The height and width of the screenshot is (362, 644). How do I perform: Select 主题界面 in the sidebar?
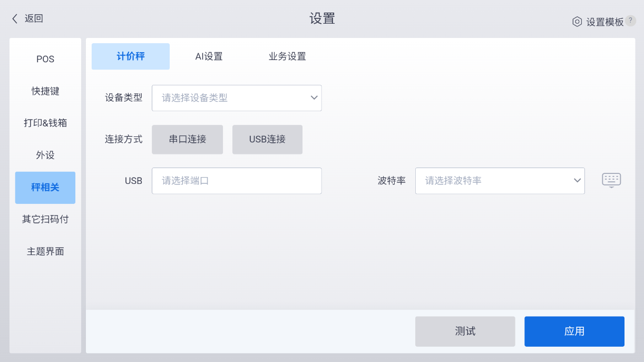[x=45, y=251]
